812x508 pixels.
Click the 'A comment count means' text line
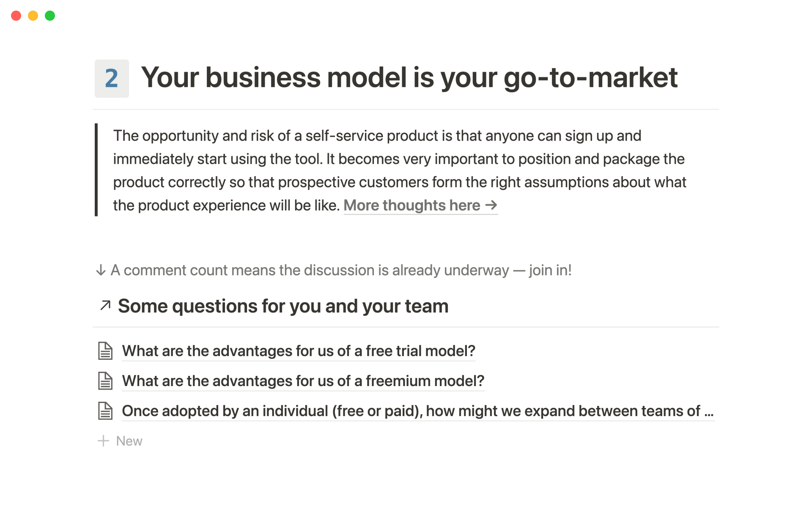click(x=341, y=270)
